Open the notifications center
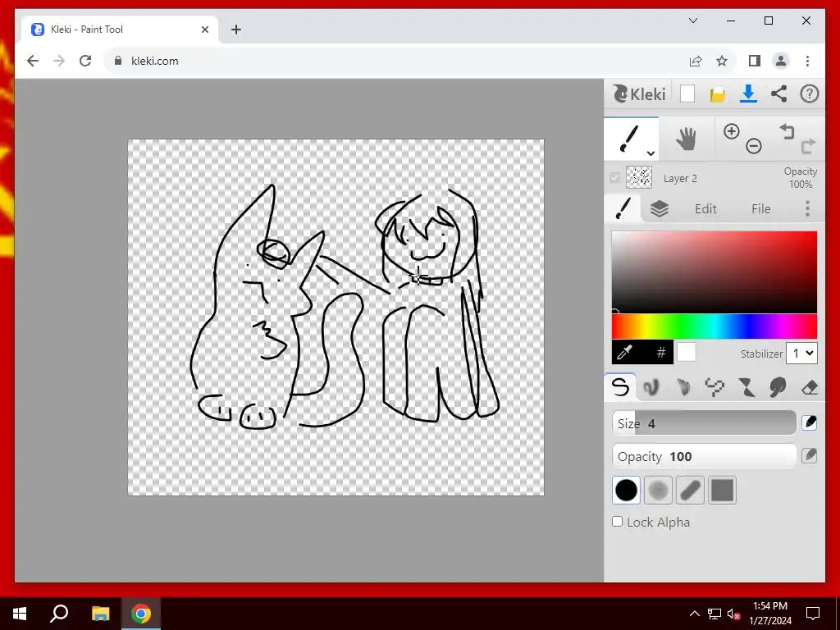The width and height of the screenshot is (840, 630). [x=813, y=614]
